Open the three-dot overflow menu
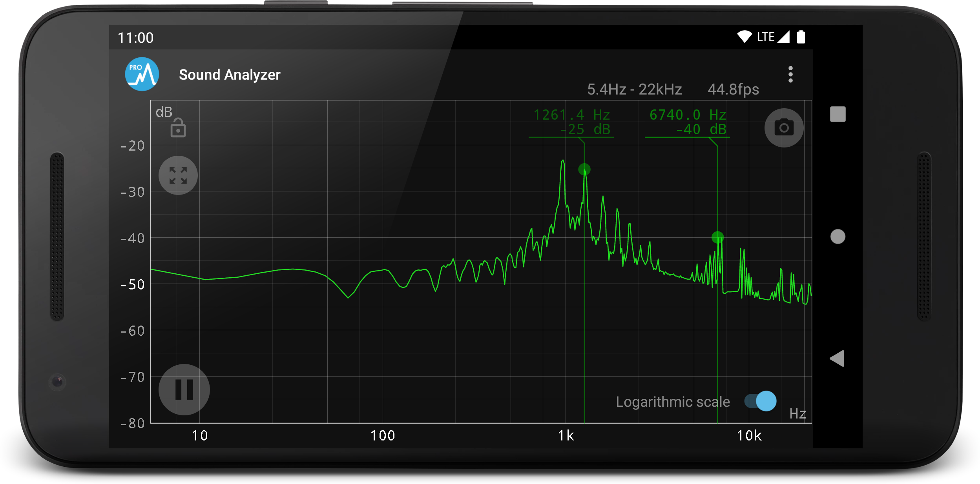980x484 pixels. 790,75
